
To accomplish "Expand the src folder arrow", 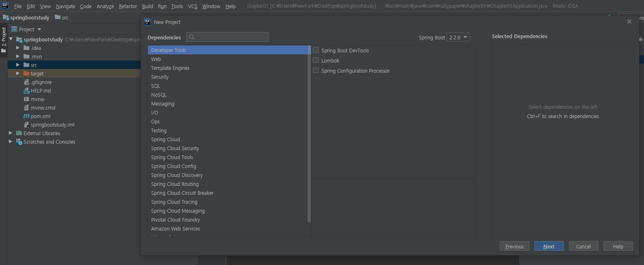I will click(18, 65).
